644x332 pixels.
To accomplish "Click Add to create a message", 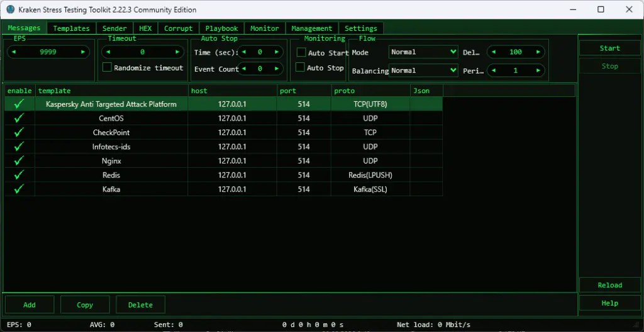I will click(x=30, y=305).
